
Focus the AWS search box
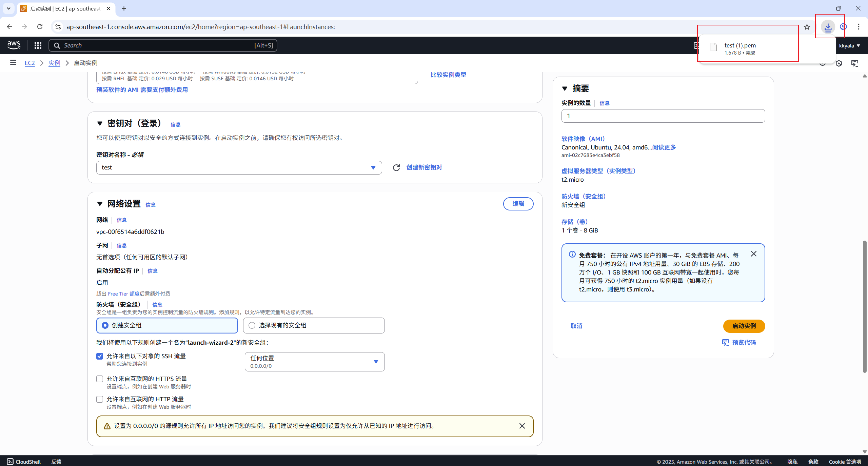point(163,45)
